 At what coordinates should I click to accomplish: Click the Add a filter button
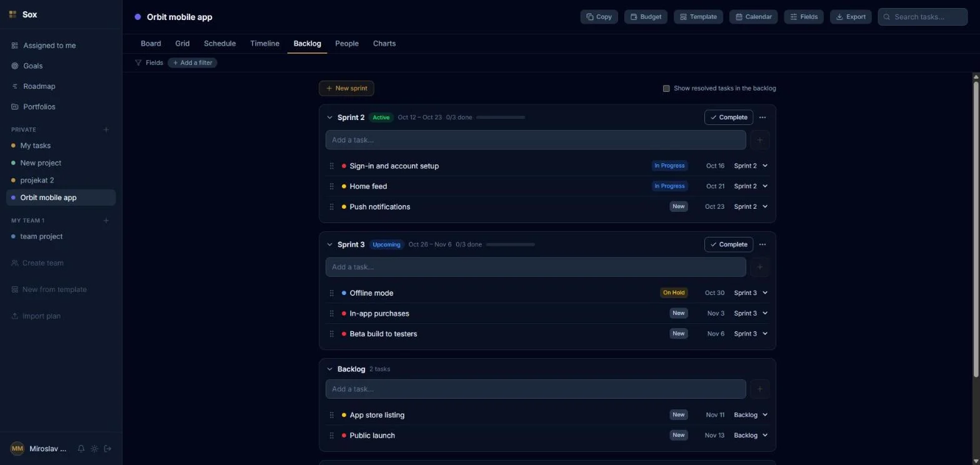coord(192,62)
